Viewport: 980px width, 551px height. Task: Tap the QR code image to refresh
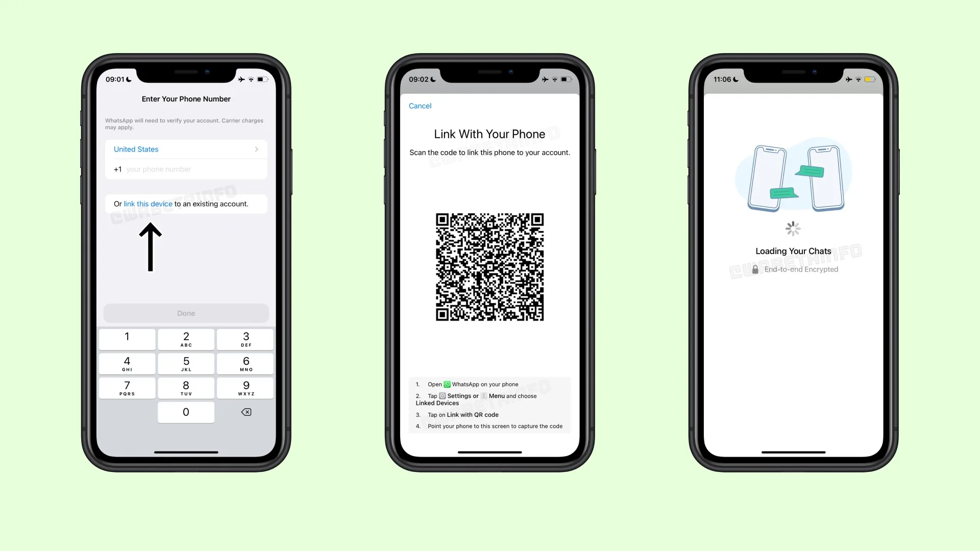pos(490,266)
